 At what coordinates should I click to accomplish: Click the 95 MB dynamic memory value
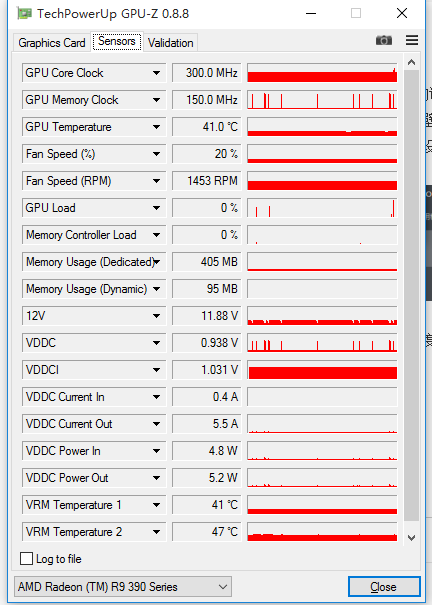tap(206, 289)
